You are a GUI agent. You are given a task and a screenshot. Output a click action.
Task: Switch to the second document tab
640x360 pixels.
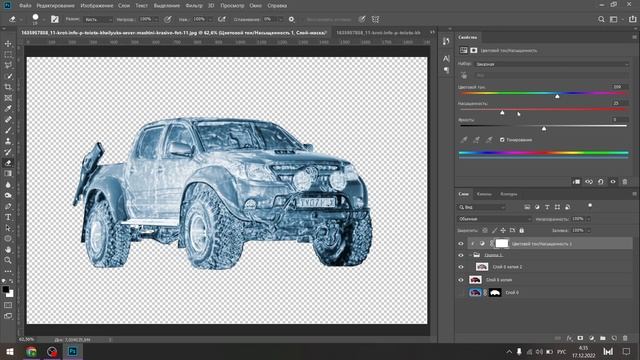(x=378, y=33)
